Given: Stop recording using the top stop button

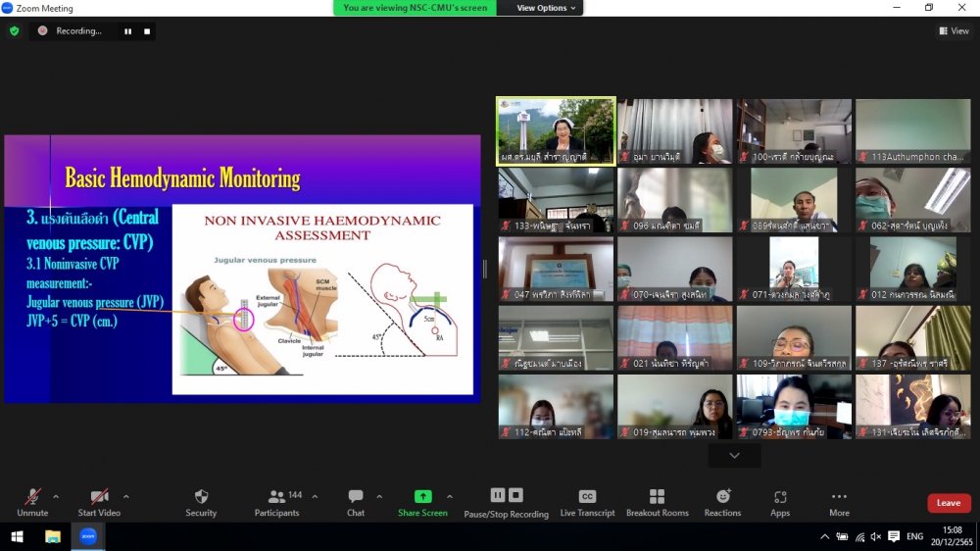Looking at the screenshot, I should [x=147, y=31].
